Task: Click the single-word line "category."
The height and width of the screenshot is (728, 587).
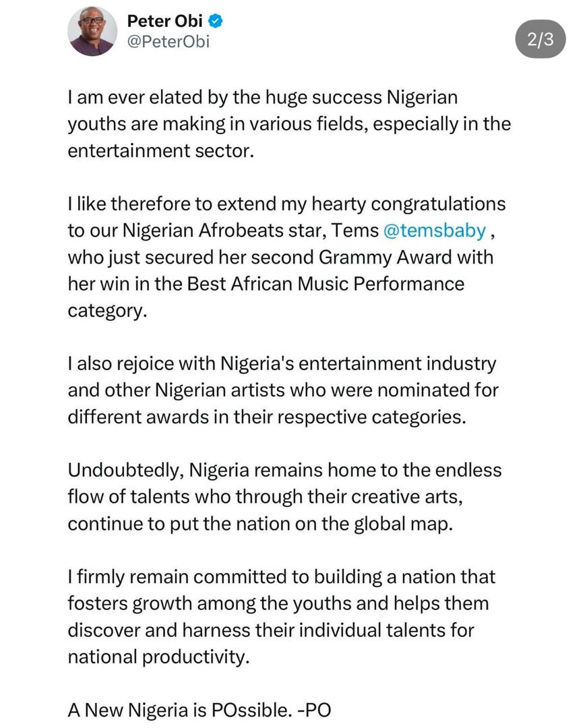Action: pyautogui.click(x=107, y=311)
